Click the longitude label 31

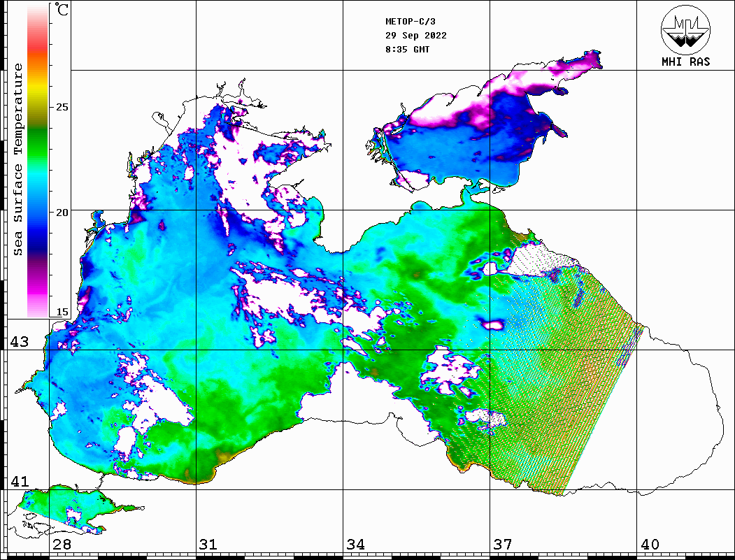[x=208, y=544]
